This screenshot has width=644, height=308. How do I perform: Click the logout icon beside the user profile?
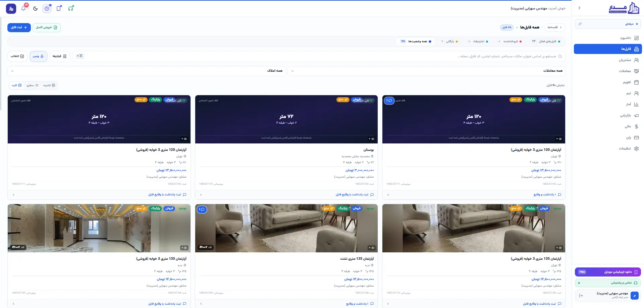tap(581, 295)
